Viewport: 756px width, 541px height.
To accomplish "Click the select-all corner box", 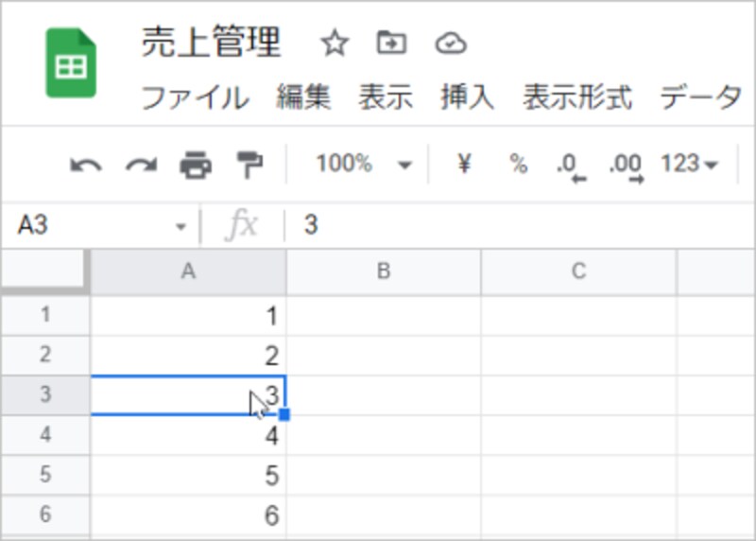I will click(44, 270).
